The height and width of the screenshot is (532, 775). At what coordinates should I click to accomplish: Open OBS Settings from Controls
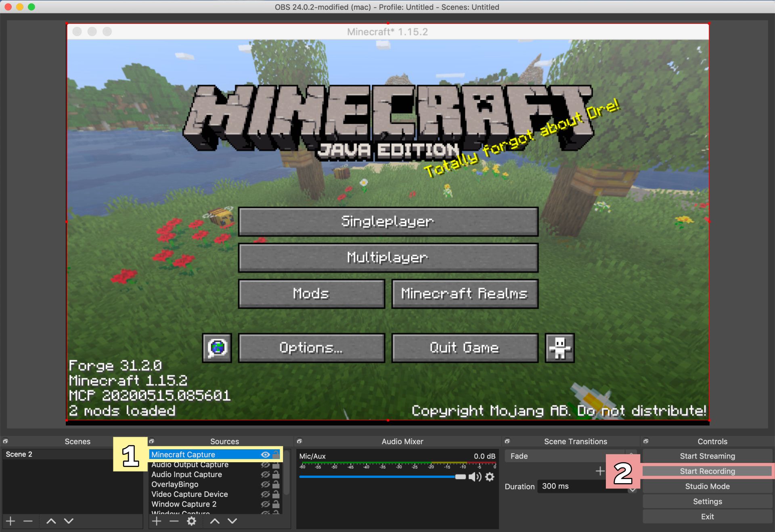(x=707, y=502)
